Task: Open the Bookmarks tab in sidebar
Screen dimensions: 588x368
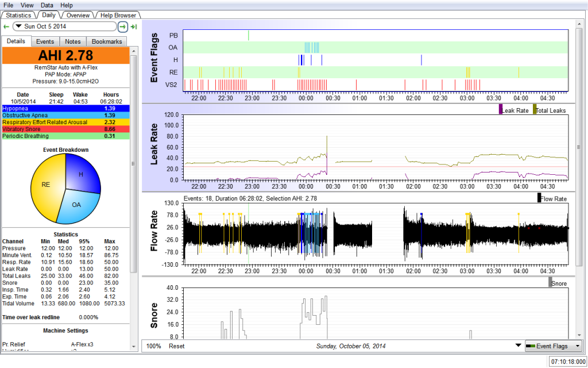Action: pos(107,41)
